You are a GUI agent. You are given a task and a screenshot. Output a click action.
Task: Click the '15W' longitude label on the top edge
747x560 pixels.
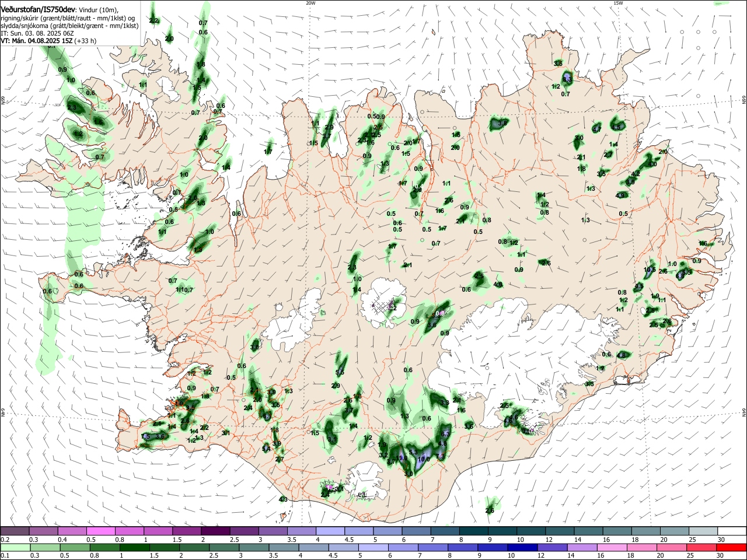[619, 3]
